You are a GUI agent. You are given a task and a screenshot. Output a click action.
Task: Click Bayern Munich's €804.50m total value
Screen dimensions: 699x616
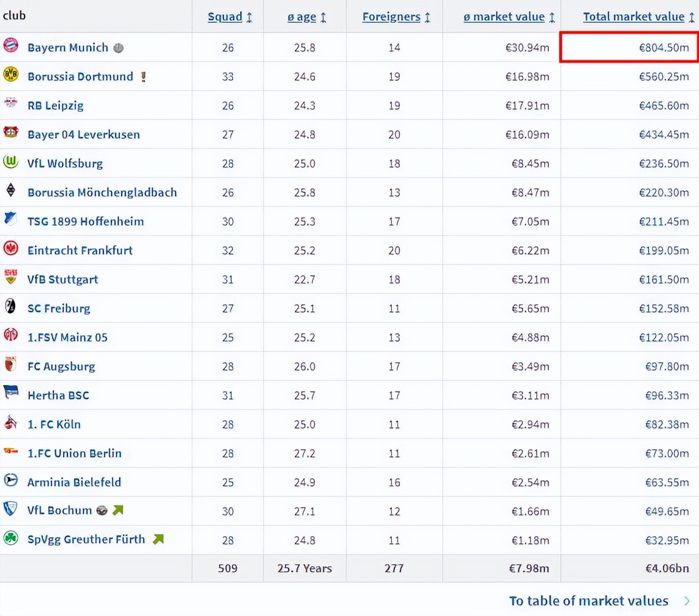[664, 48]
